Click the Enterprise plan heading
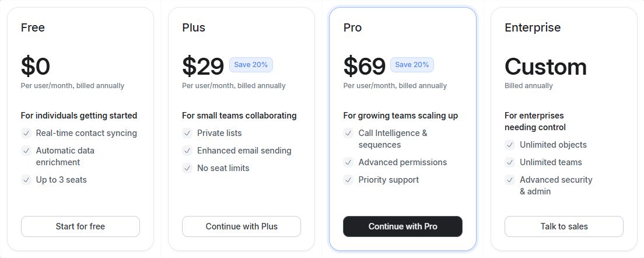 tap(533, 27)
